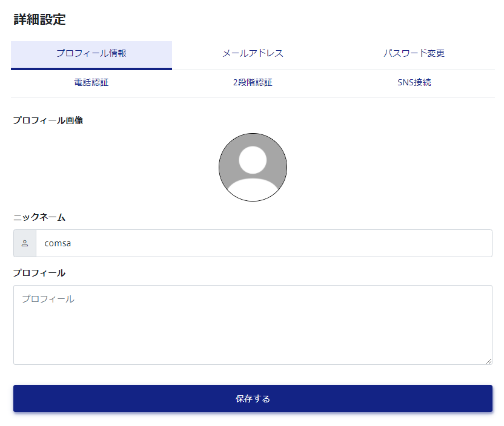The image size is (504, 426).
Task: Click the プロフィール label above the text area
Action: tap(39, 273)
